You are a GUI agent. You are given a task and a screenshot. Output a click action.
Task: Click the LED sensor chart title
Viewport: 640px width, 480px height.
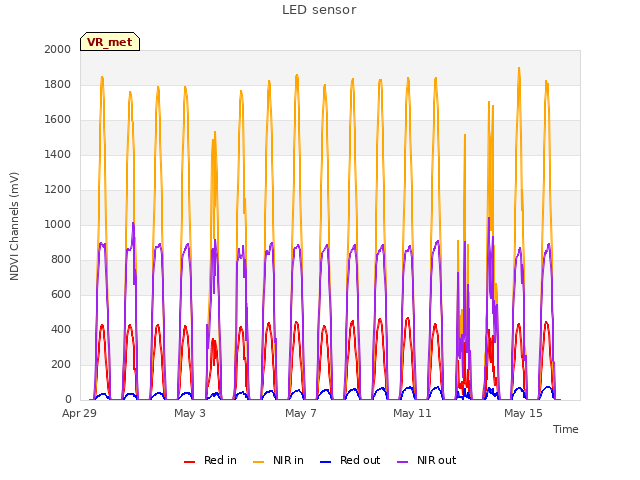[x=319, y=10]
